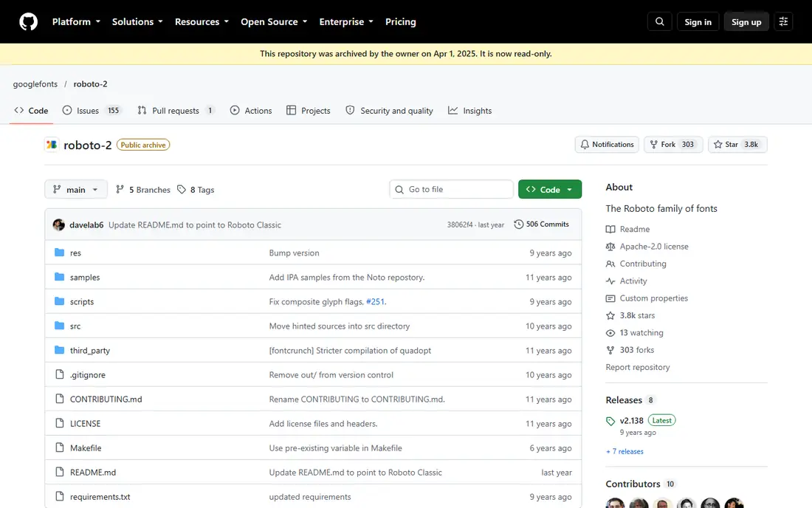Screen dimensions: 812x508
Task: Open the Pricing page
Action: pos(400,21)
